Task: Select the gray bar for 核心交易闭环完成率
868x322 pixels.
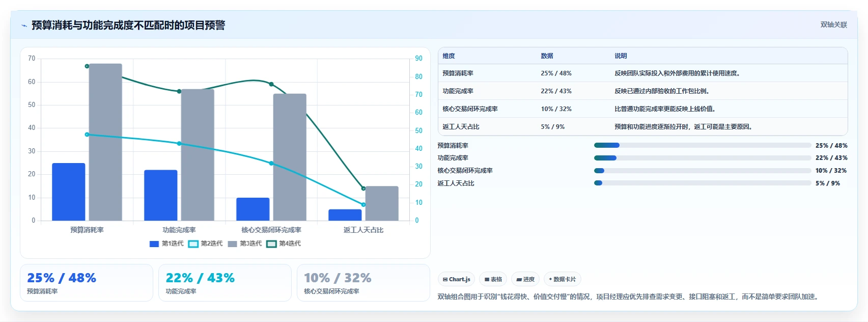Action: (290, 157)
